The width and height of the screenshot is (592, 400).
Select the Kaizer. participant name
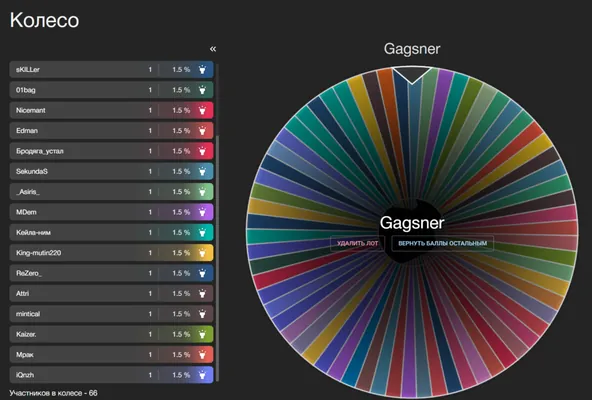tap(26, 334)
